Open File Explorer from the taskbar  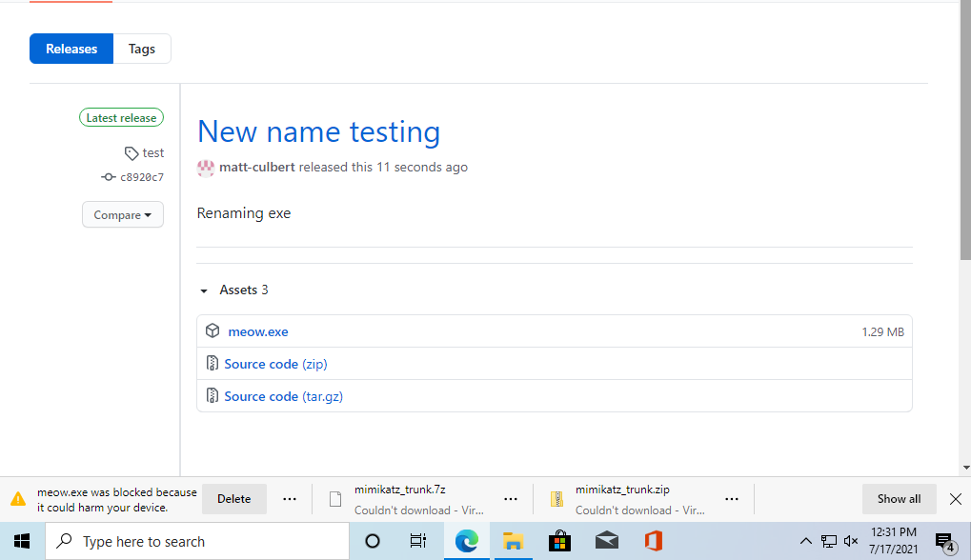coord(513,542)
